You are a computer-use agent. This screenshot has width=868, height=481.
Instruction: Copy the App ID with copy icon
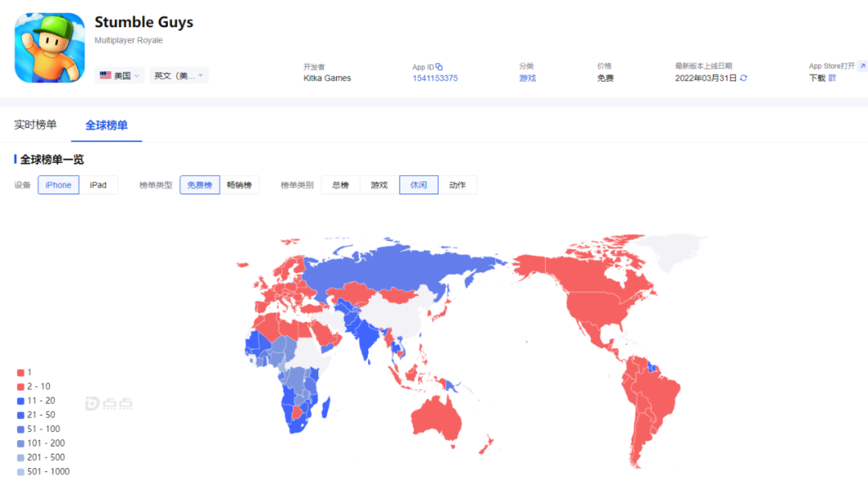tap(439, 67)
